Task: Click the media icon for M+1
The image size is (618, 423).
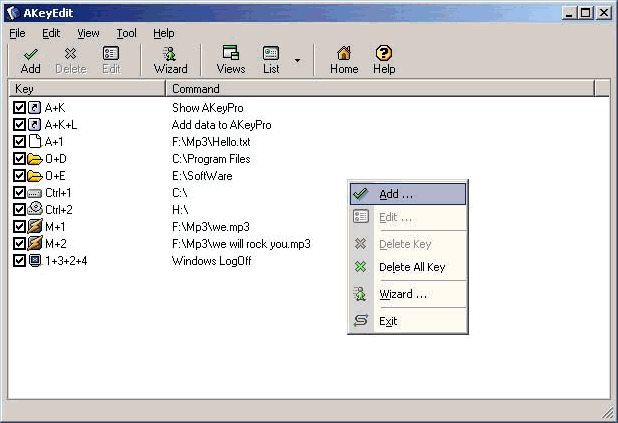Action: (35, 226)
